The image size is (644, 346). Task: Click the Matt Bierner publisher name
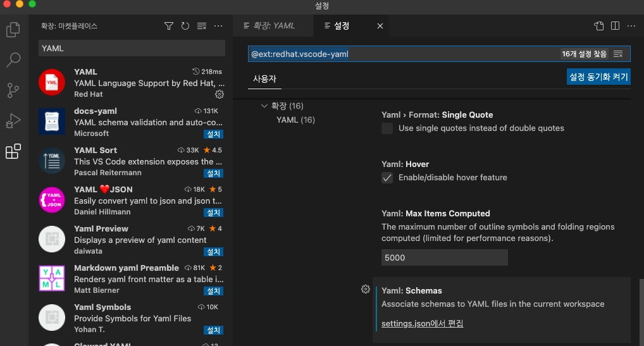97,290
